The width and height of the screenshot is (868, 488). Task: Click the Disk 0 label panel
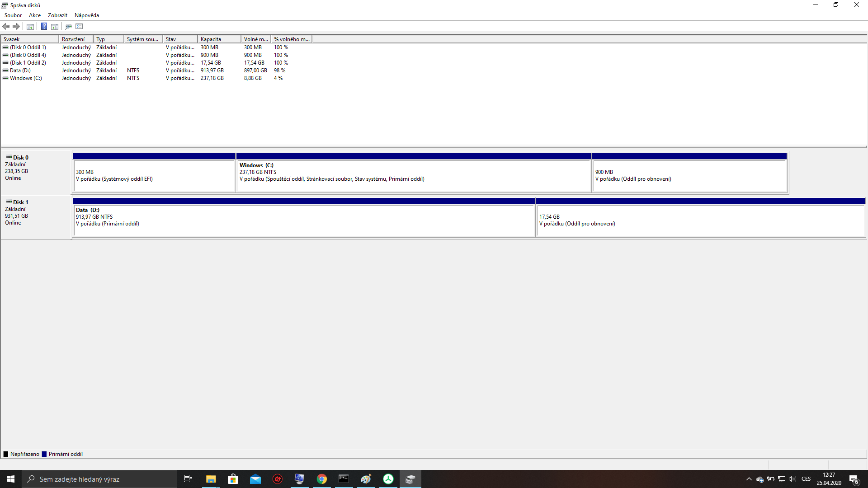(36, 172)
